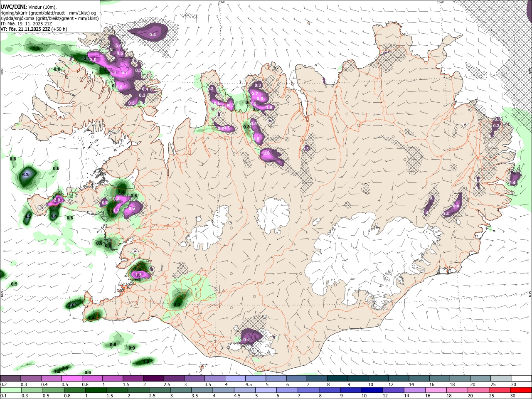The image size is (532, 399).
Task: Choose the pink snow swatch between 0.5 and 0.8
Action: click(72, 378)
